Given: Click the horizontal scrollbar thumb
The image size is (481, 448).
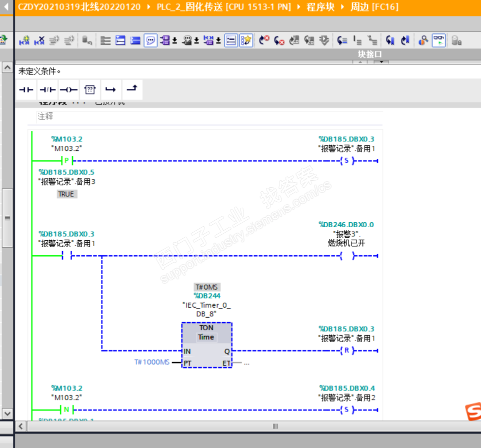Looking at the screenshot, I should pos(274,426).
